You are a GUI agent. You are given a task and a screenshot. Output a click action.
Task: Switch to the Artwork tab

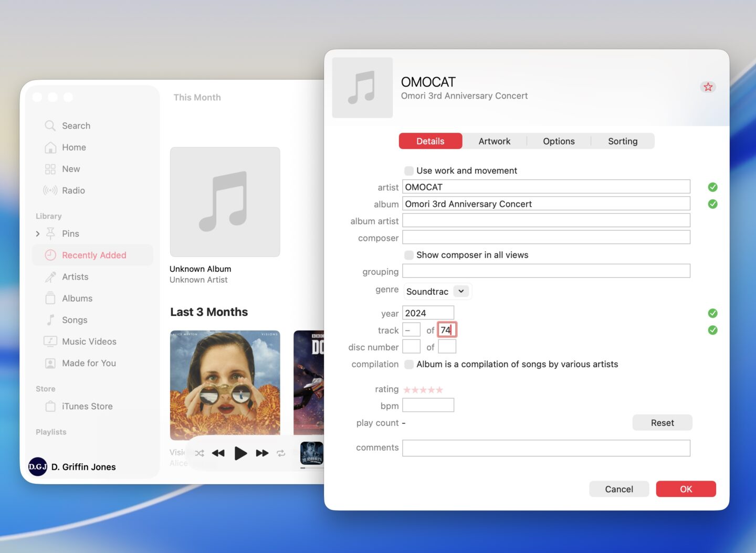494,141
